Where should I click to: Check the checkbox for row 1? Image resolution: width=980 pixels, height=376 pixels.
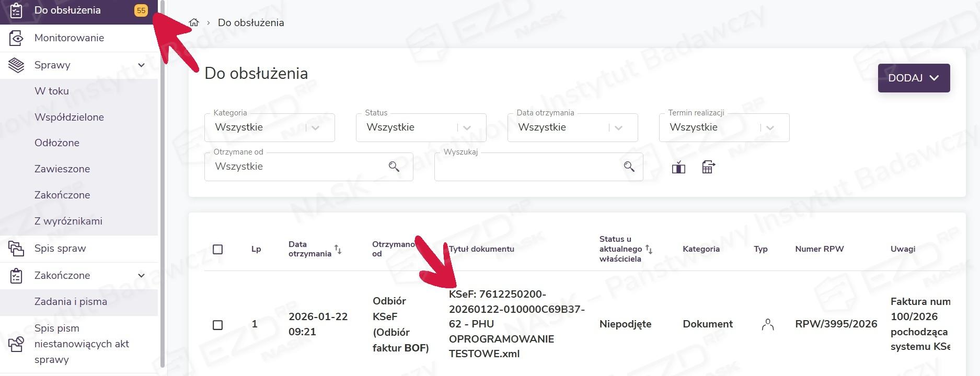[x=218, y=325]
